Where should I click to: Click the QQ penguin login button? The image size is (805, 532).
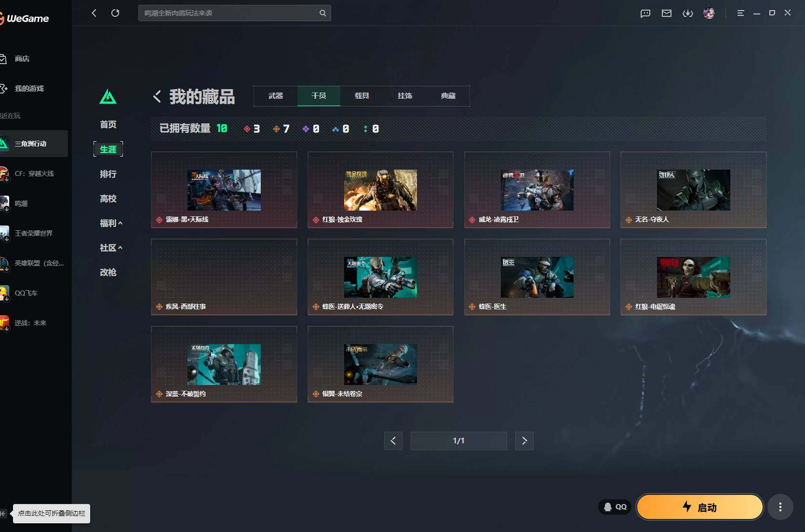(615, 507)
